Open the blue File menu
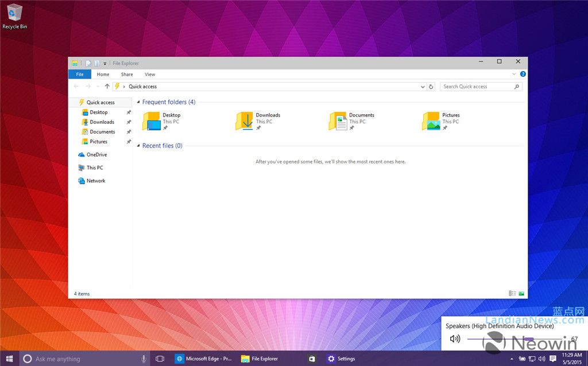Screen dimensions: 588x366 (x=80, y=74)
